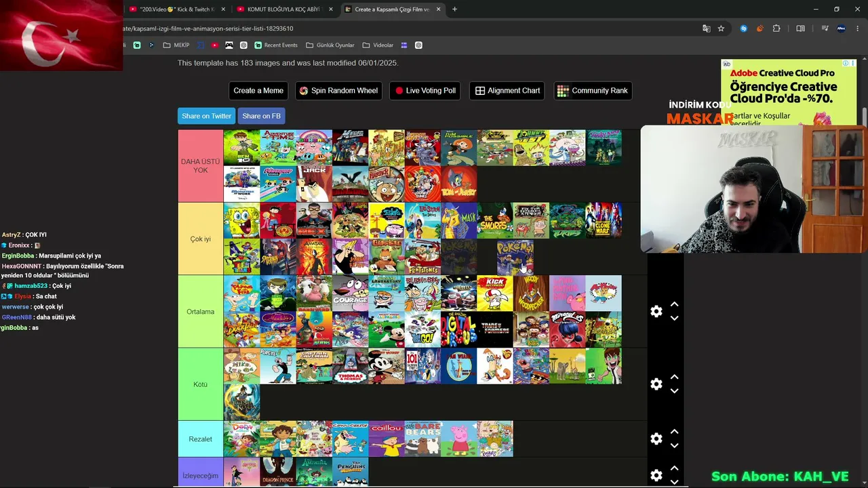Pick the Smurfs thumbnail

click(x=495, y=221)
